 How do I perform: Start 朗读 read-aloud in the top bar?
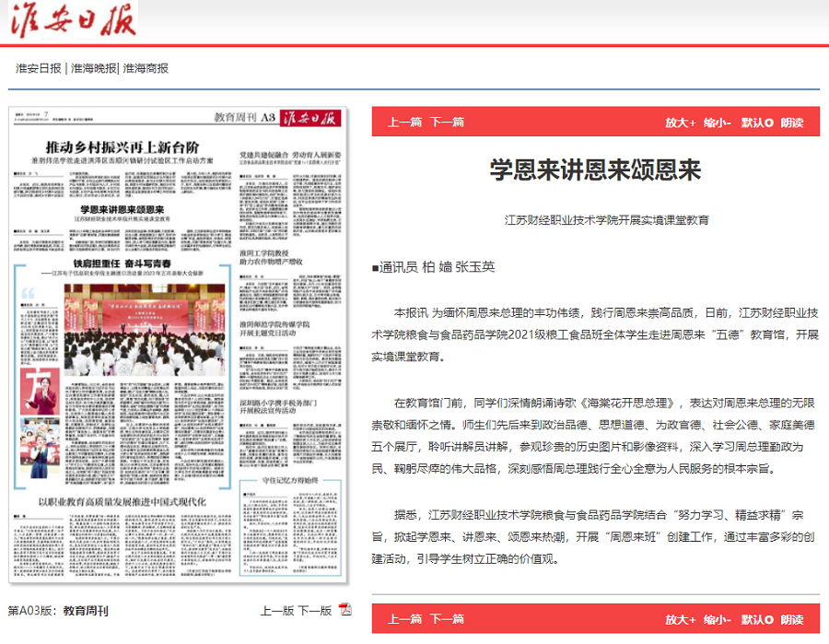792,122
